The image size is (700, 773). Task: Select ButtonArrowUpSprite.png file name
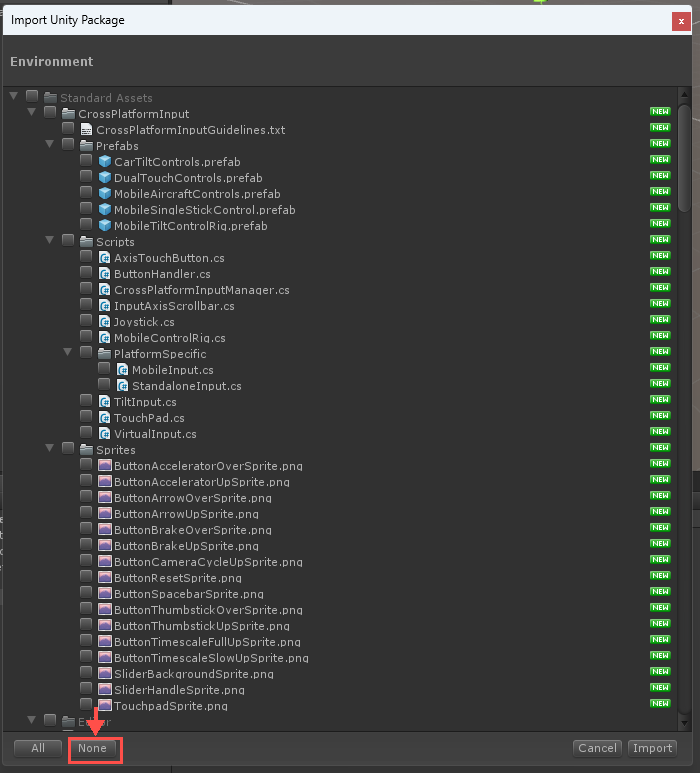coord(186,514)
